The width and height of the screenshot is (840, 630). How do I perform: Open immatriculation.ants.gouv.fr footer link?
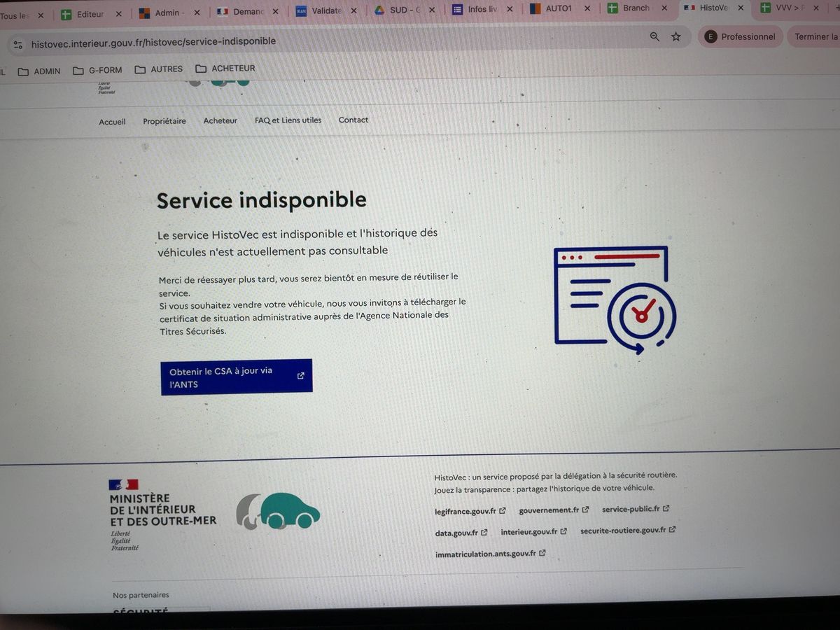point(490,554)
